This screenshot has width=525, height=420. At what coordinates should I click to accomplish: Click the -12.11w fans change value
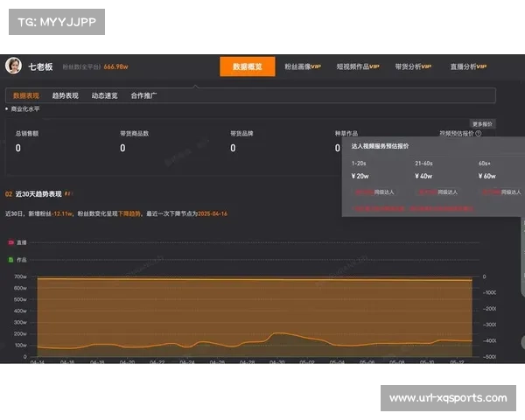tap(62, 213)
